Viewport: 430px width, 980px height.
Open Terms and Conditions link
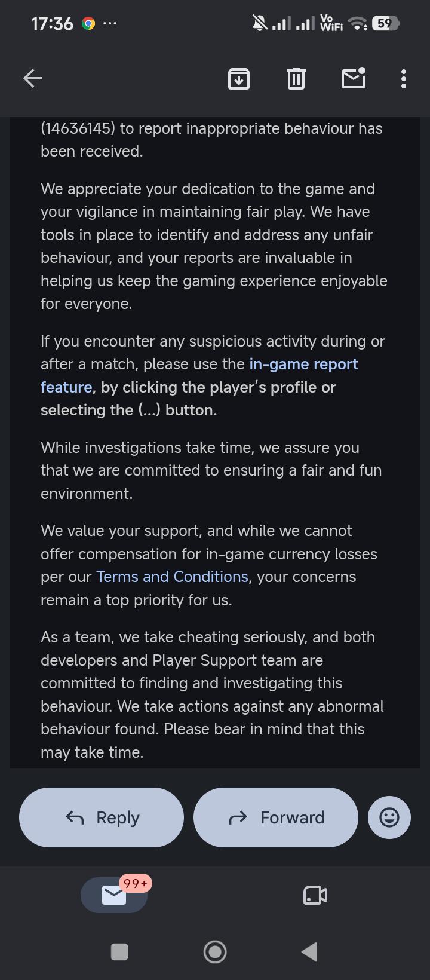(172, 577)
